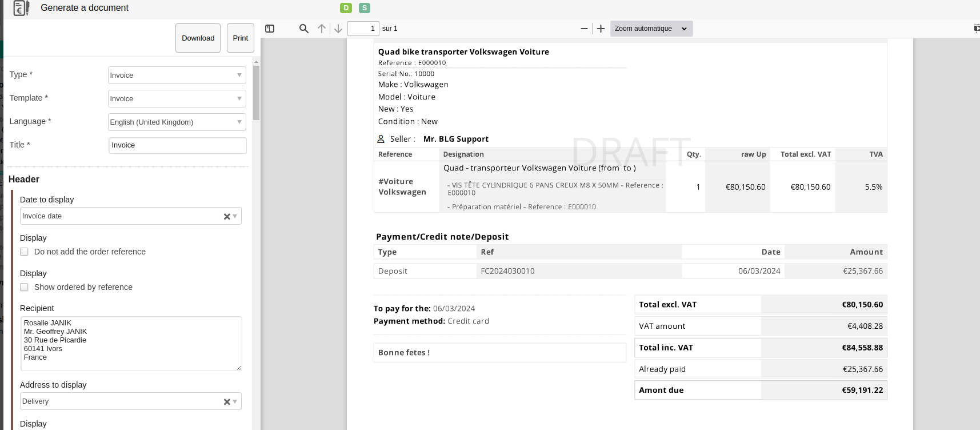Screen dimensions: 980x430
Task: Zoom in the PDF preview
Action: click(601, 29)
